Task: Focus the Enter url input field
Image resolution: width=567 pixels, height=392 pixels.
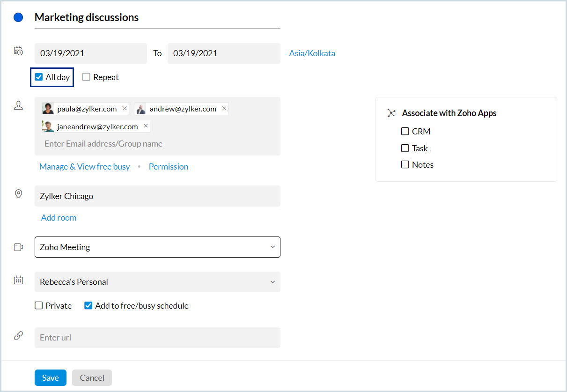Action: click(x=157, y=338)
